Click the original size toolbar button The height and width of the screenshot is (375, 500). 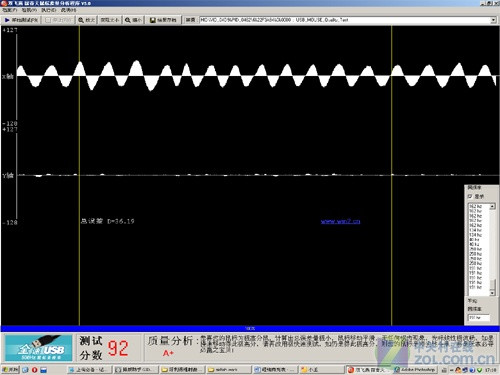click(110, 20)
